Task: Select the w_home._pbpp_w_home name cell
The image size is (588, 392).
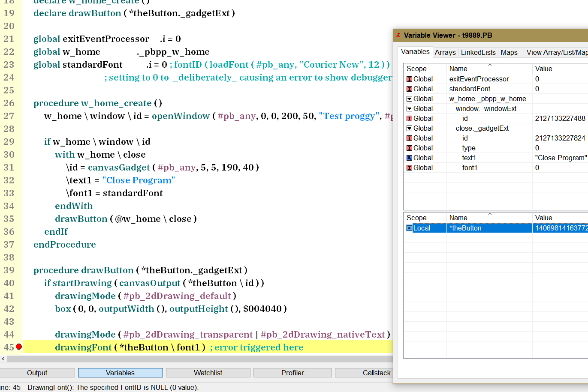Action: tap(488, 99)
